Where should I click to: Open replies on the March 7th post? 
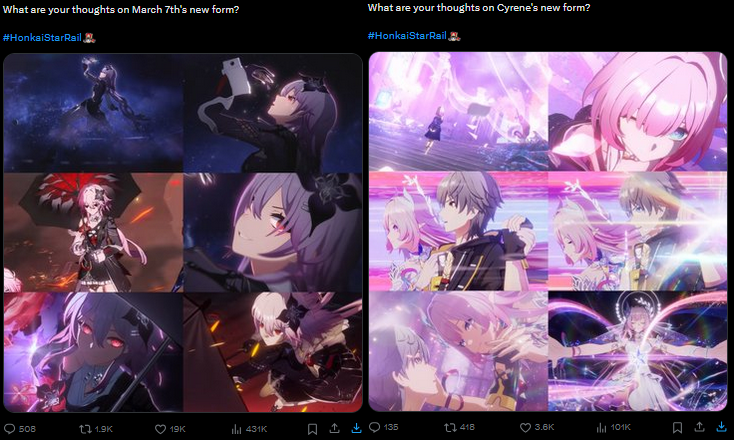pos(20,429)
